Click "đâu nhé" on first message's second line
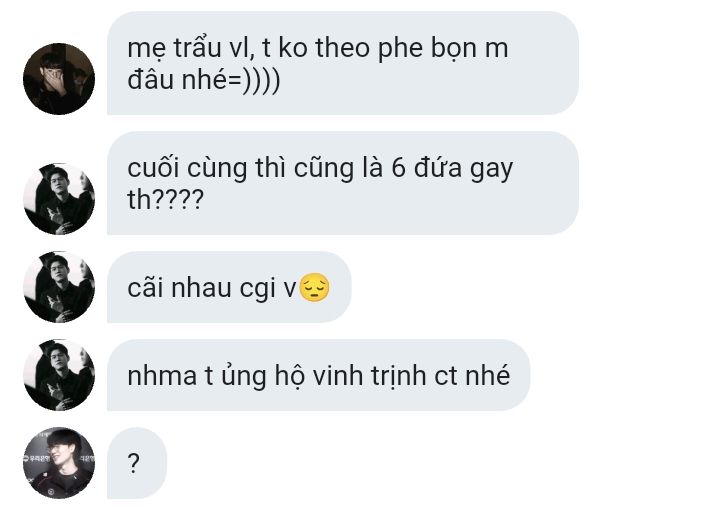718x517 pixels. pos(177,80)
